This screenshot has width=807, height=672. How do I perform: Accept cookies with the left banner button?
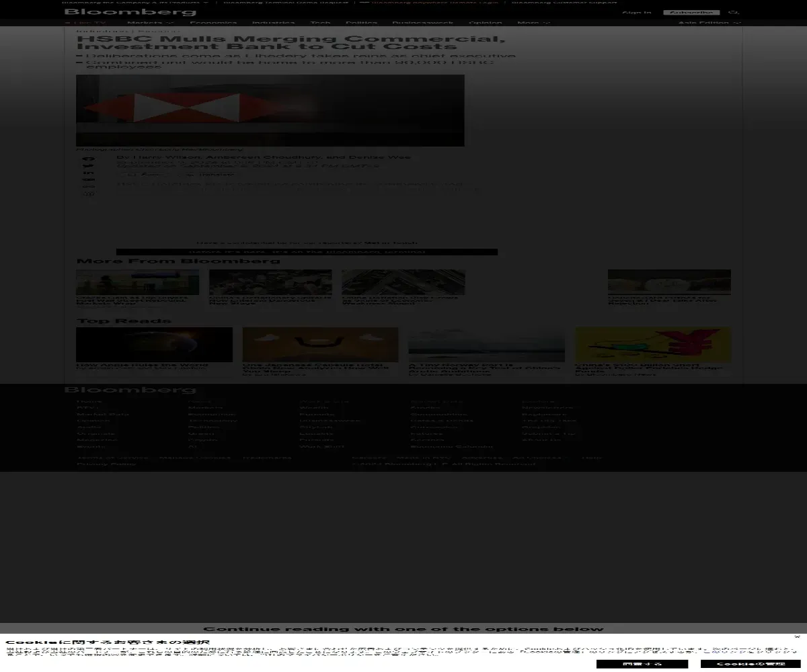[x=642, y=664]
